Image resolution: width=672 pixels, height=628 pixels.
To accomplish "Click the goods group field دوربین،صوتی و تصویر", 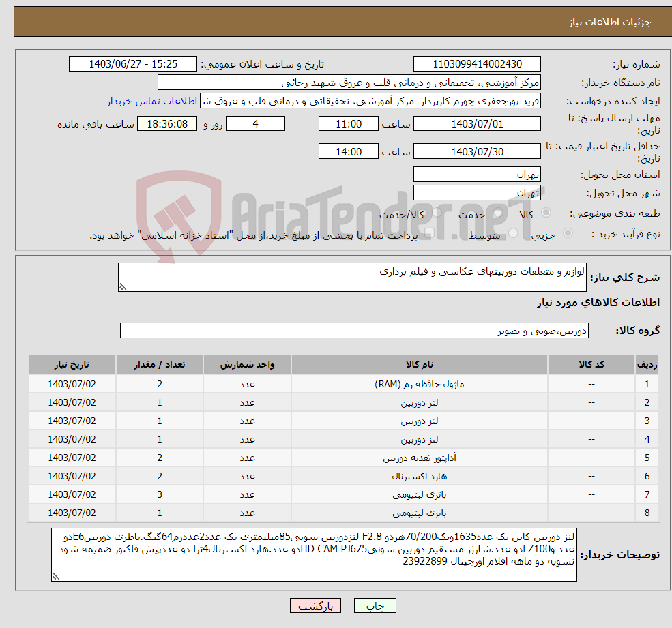I will 355,330.
